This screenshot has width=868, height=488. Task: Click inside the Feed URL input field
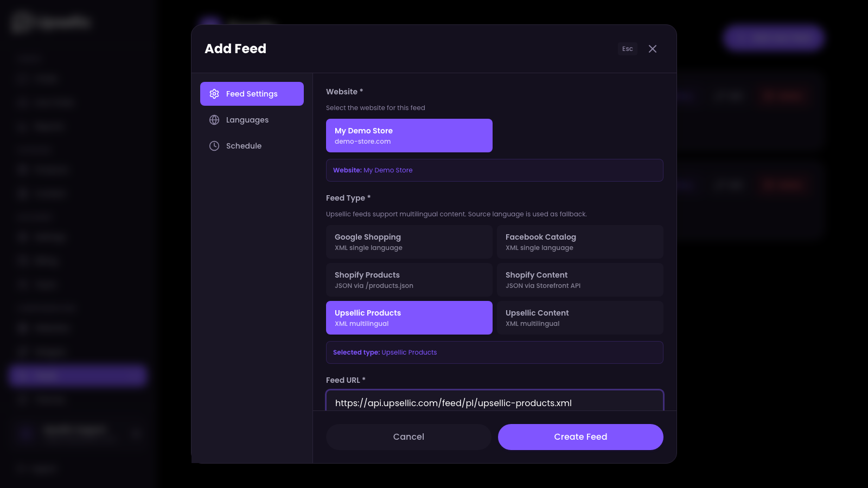click(494, 403)
